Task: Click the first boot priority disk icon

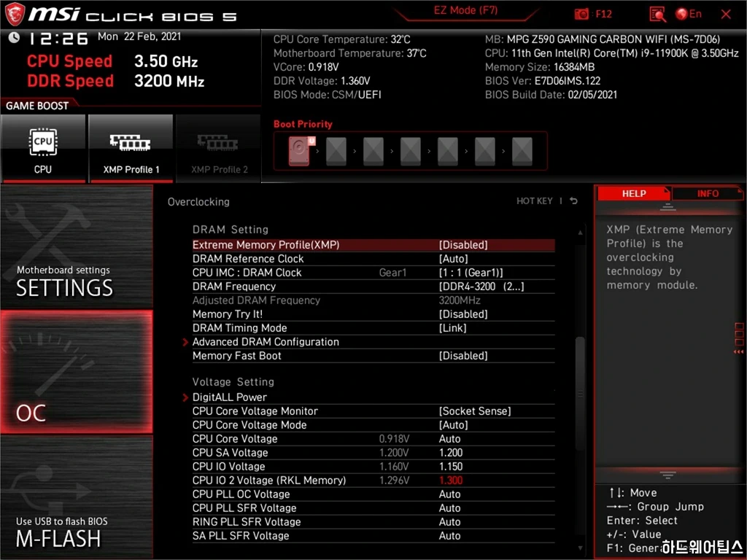Action: pos(300,151)
